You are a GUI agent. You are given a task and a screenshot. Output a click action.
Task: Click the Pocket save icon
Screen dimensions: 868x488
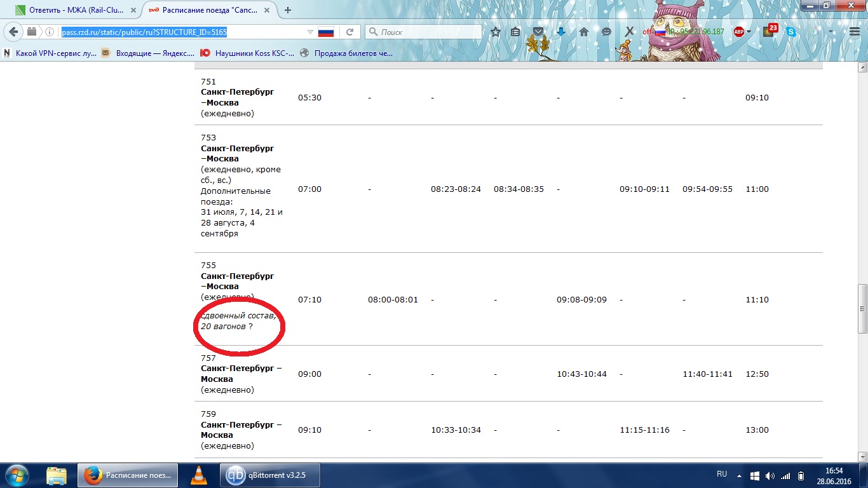538,32
